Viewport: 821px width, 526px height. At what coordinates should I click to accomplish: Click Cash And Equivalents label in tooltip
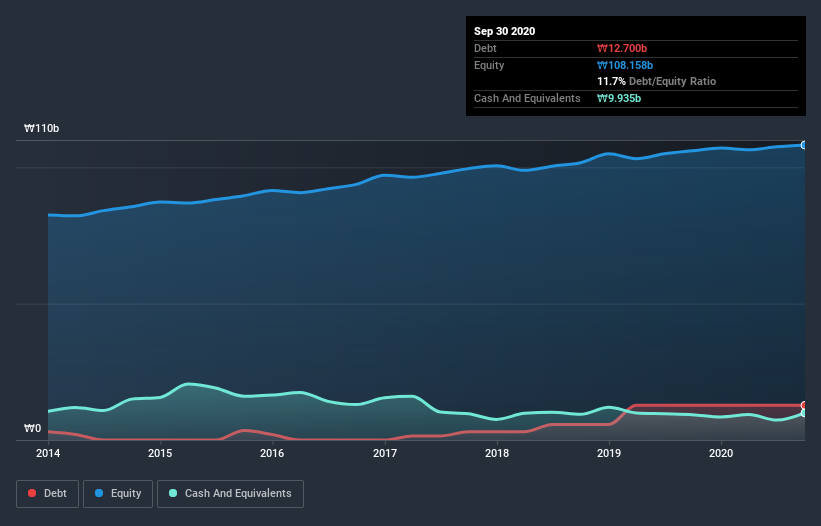coord(527,98)
